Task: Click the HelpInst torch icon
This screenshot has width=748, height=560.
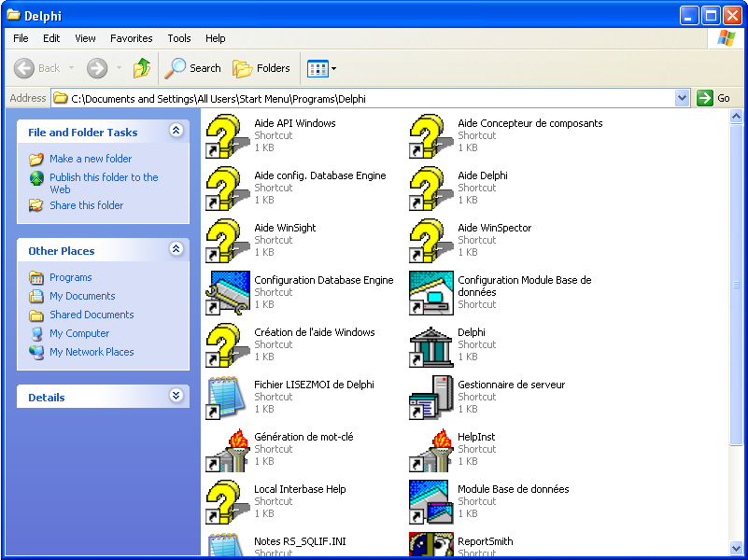Action: pos(430,450)
